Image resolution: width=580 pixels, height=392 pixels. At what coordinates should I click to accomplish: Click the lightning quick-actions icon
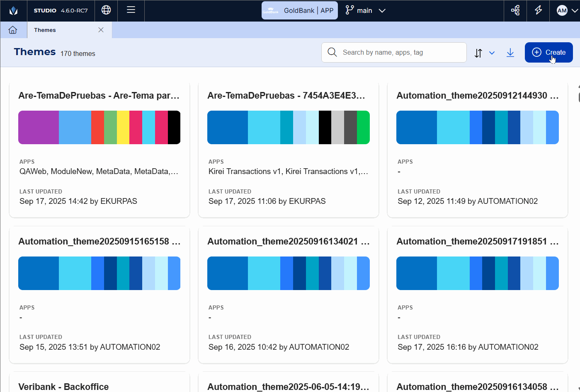(538, 10)
